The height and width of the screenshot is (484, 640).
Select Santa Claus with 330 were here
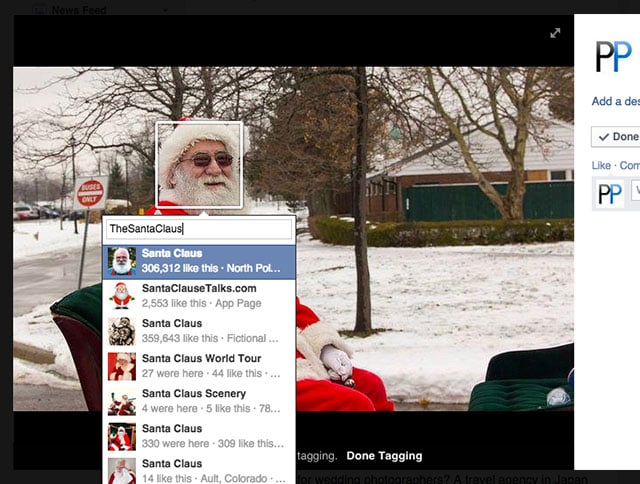pyautogui.click(x=199, y=437)
